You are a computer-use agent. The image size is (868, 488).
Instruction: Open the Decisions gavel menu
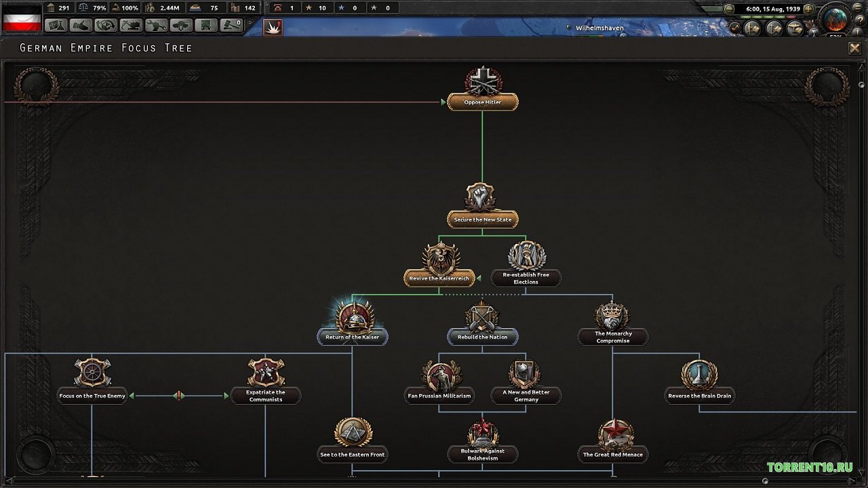(x=231, y=26)
